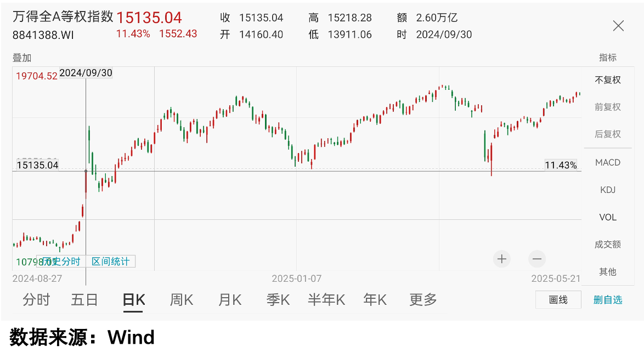The width and height of the screenshot is (644, 352).
Task: Select 前复权 price adjustment option
Action: click(608, 107)
